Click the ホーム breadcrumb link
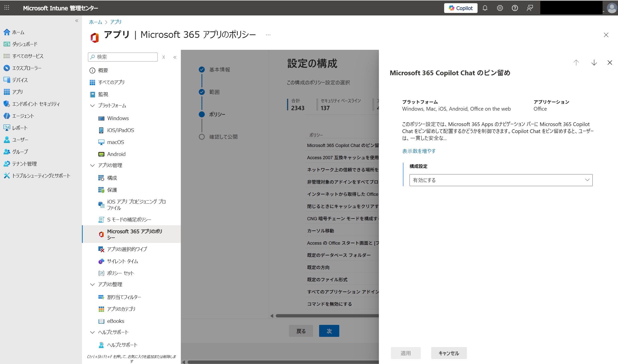The image size is (618, 364). [x=96, y=22]
